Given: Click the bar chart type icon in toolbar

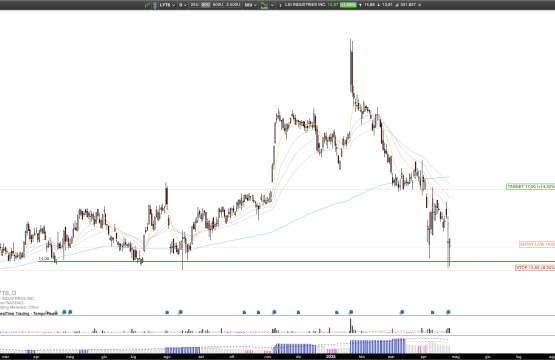Looking at the screenshot, I should point(148,5).
